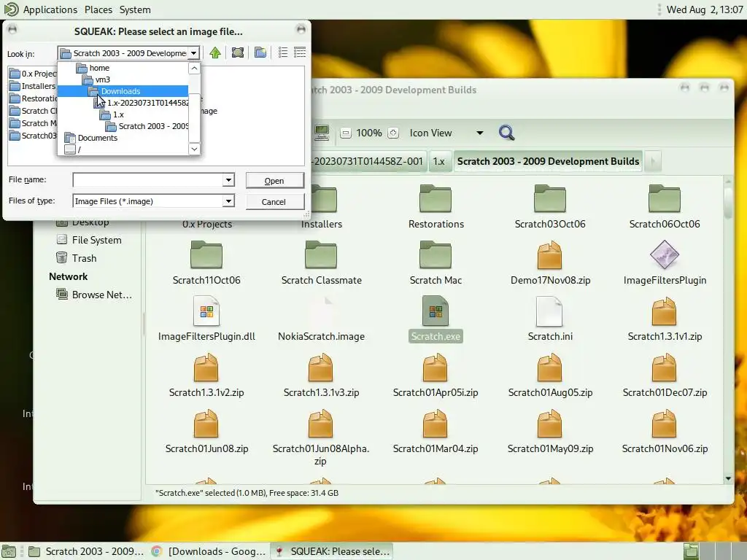Open the System menu
This screenshot has width=747, height=560.
[135, 9]
